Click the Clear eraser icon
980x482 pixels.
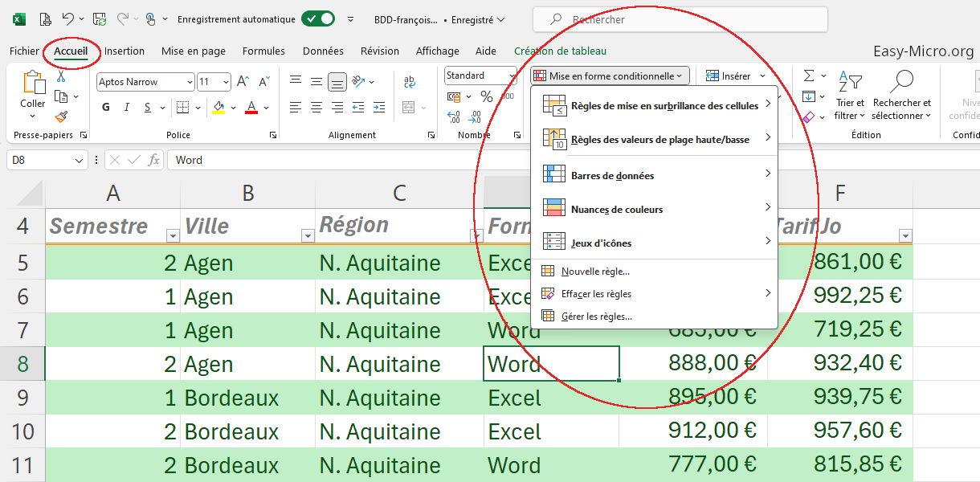pos(809,117)
